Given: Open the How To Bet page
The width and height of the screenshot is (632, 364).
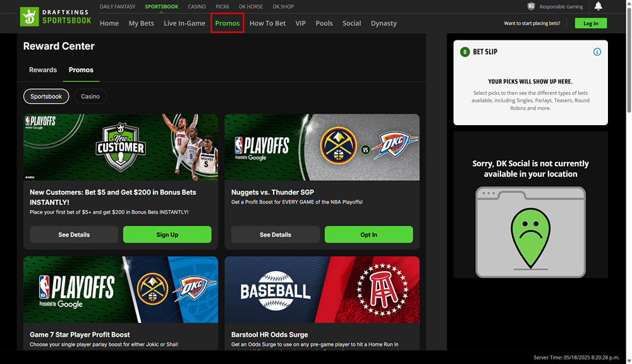Looking at the screenshot, I should (x=267, y=23).
